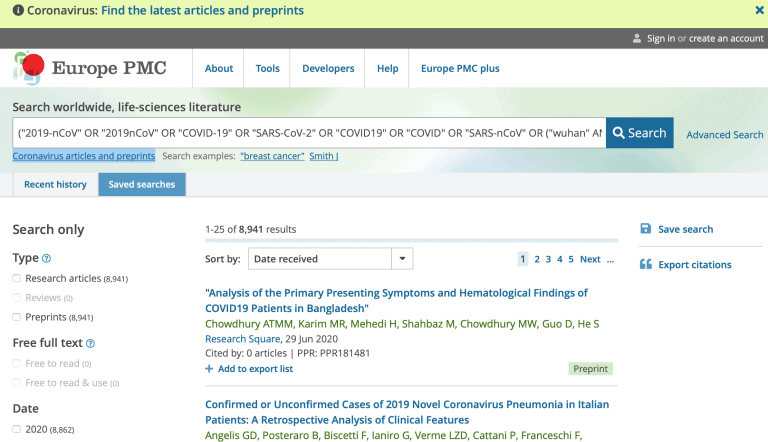The image size is (768, 442).
Task: Click the Sign in link
Action: 661,38
